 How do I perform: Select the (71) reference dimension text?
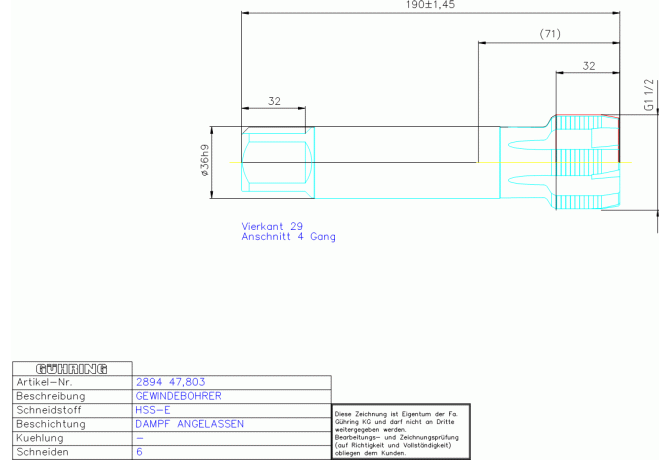point(549,34)
